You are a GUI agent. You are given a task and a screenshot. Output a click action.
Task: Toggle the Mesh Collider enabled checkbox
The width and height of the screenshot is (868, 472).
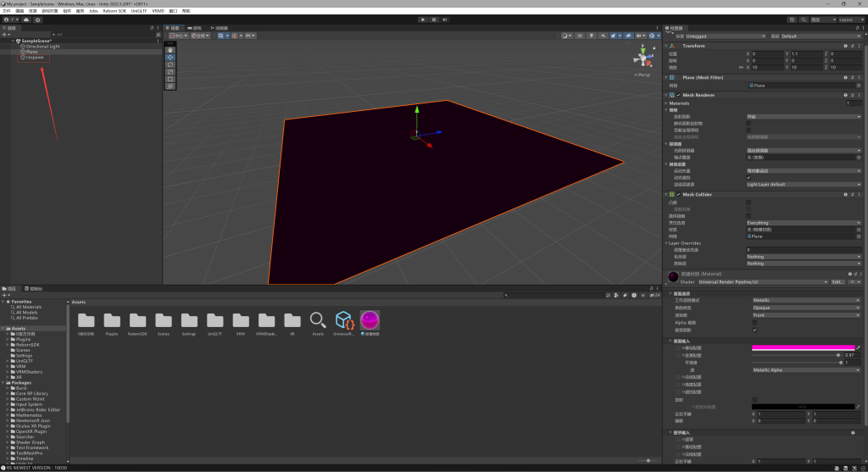click(x=678, y=194)
